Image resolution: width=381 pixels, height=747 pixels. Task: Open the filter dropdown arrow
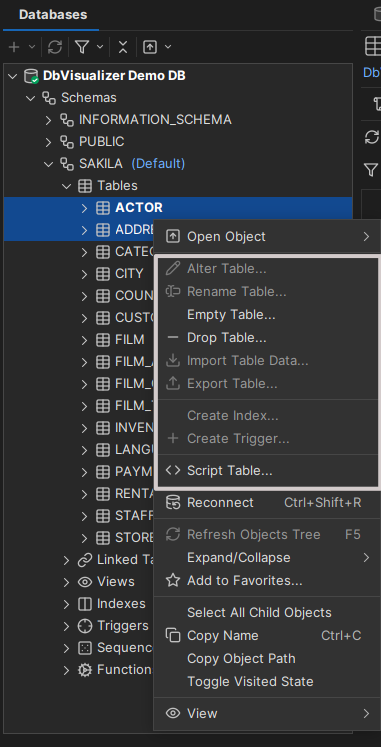[x=100, y=47]
